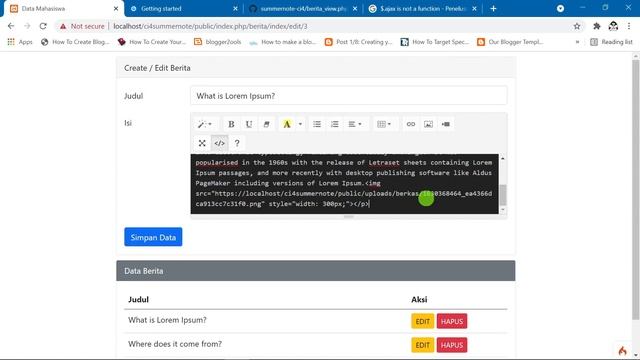Click the Aksi column header

pyautogui.click(x=419, y=299)
